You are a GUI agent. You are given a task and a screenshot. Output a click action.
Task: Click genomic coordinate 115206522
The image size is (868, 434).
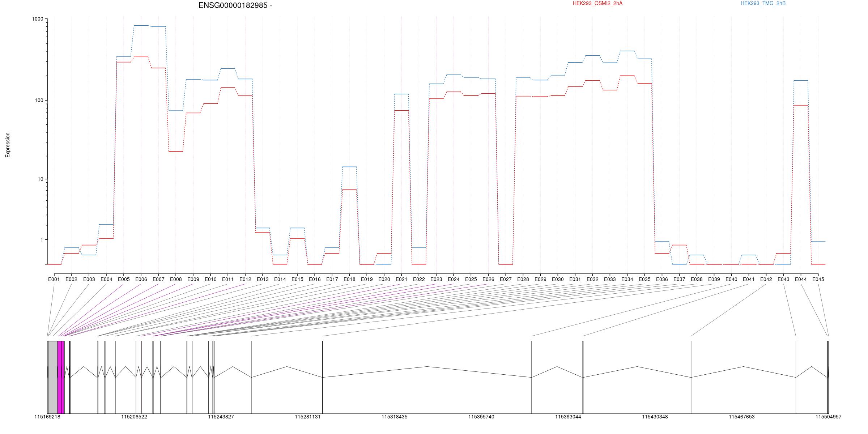click(134, 417)
